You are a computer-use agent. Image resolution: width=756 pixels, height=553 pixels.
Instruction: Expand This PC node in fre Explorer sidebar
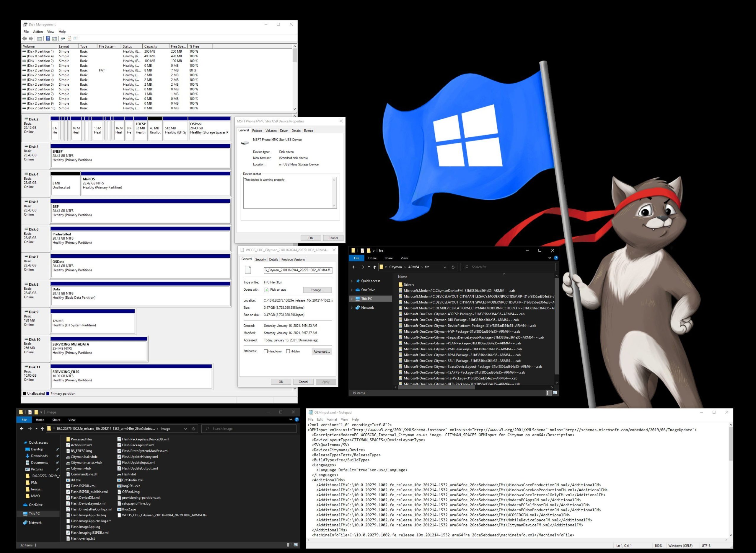[352, 299]
